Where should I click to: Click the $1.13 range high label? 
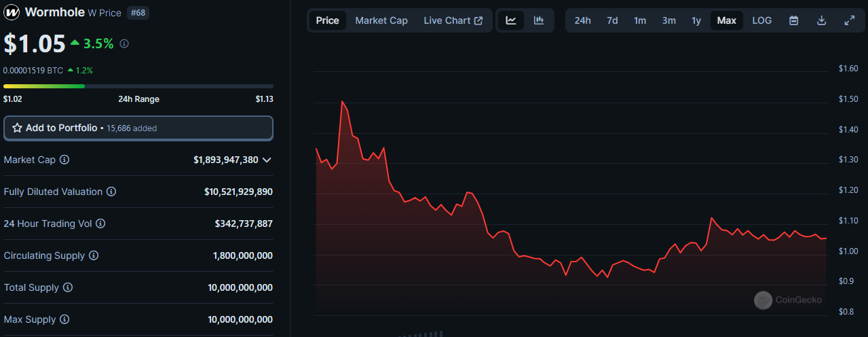264,99
